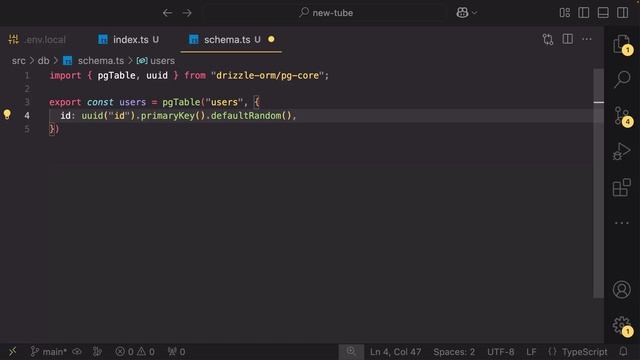Go back with the left arrow
Viewport: 640px width, 360px height.
(167, 13)
